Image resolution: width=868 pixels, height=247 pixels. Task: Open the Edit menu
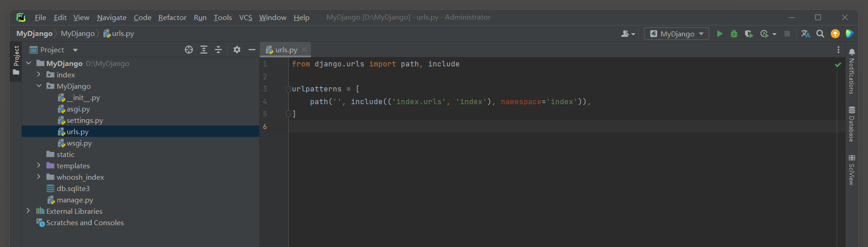coord(60,17)
